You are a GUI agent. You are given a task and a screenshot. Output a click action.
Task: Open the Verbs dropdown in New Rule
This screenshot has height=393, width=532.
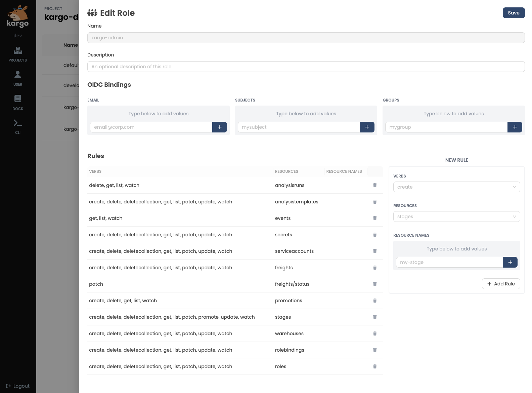click(x=456, y=187)
